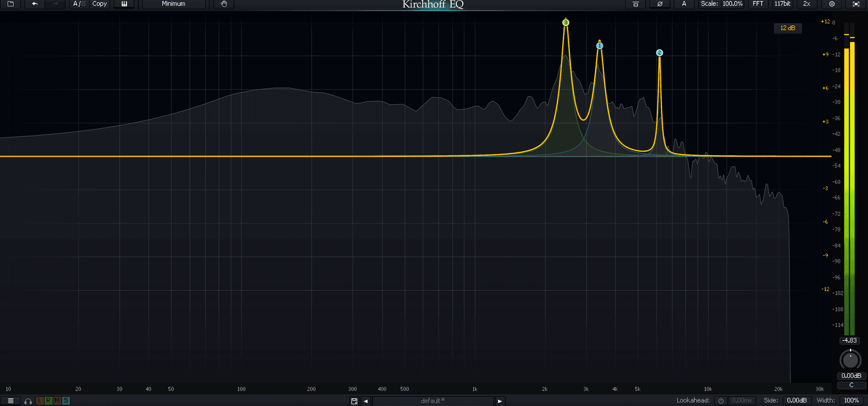This screenshot has width=868, height=406.
Task: Click the Side 0.00dB value
Action: coord(797,401)
